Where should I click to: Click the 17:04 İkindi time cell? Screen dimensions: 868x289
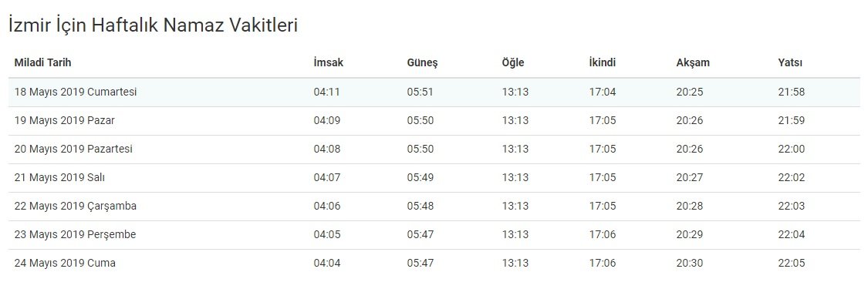(x=603, y=92)
